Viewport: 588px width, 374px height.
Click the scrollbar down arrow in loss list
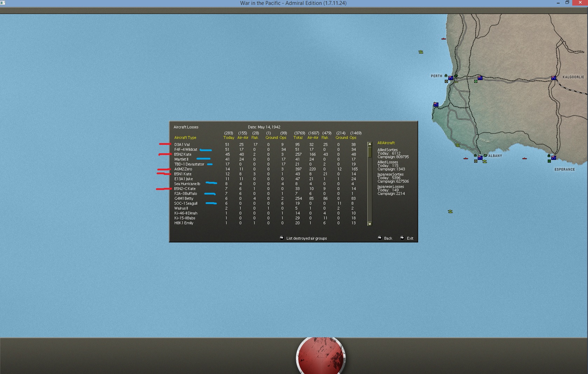pyautogui.click(x=369, y=224)
